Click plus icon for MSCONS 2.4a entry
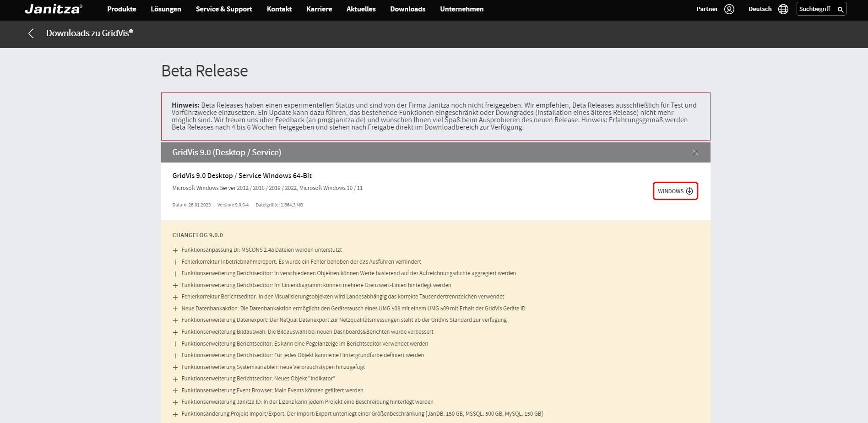The height and width of the screenshot is (423, 868). [x=175, y=250]
